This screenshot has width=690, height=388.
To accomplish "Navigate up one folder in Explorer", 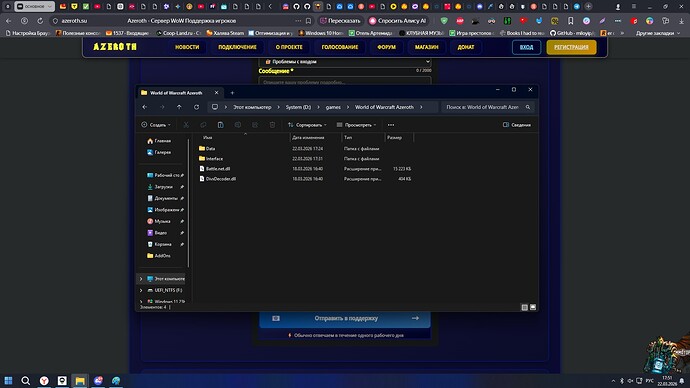I will 179,107.
